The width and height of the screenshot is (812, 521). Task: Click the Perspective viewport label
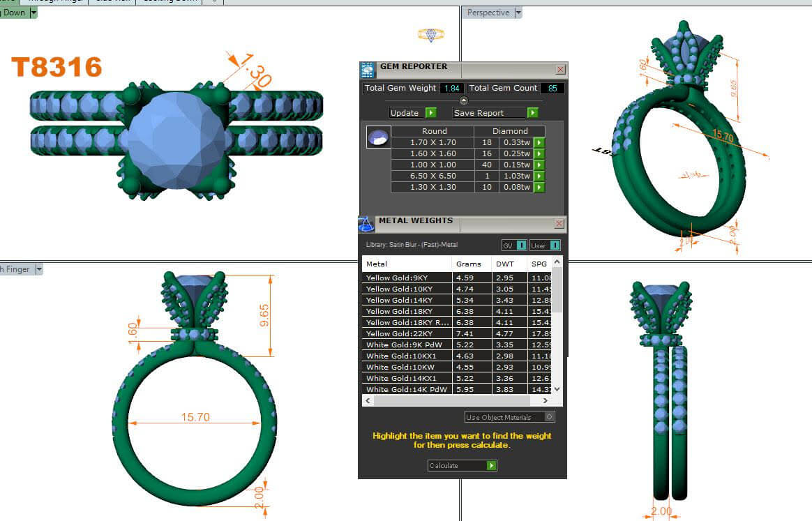[488, 13]
